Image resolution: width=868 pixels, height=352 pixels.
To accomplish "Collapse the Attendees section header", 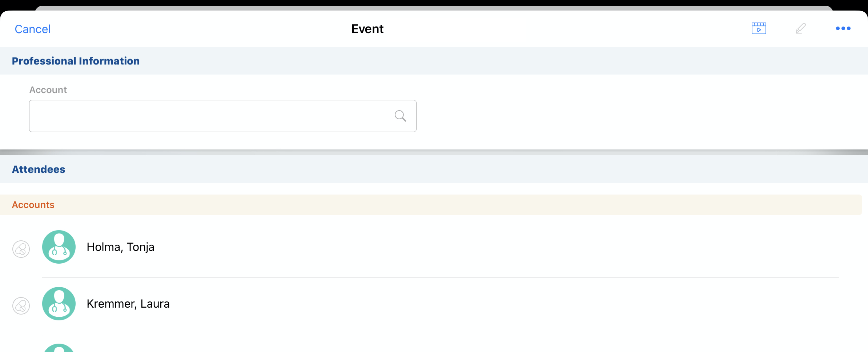I will [39, 169].
